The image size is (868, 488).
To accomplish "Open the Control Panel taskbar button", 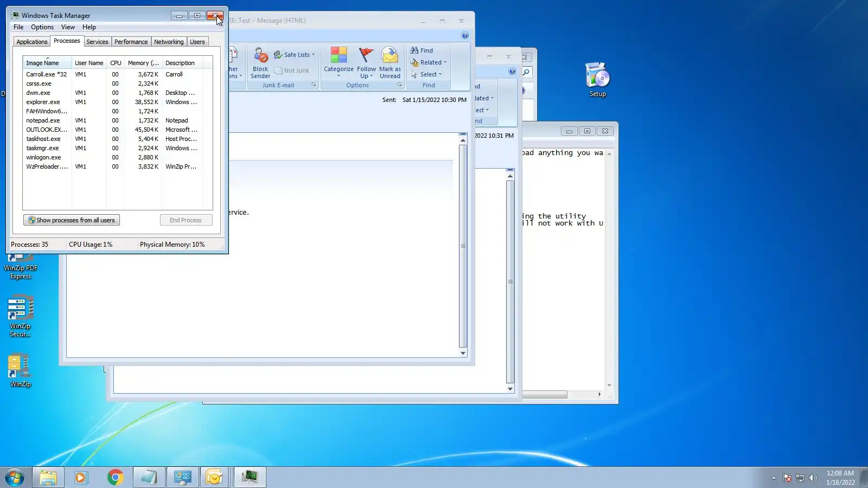I will pos(182,478).
